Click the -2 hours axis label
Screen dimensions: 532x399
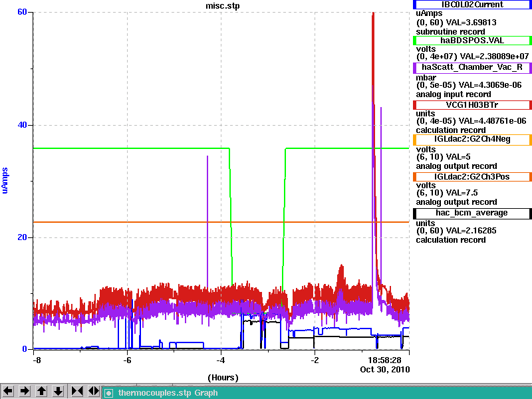(x=315, y=360)
